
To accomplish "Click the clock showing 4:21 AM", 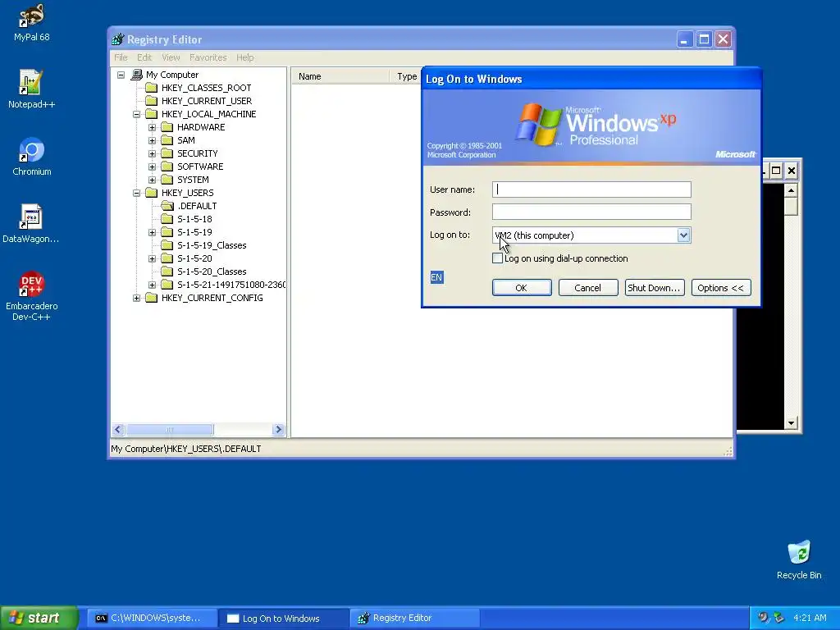I will (810, 618).
